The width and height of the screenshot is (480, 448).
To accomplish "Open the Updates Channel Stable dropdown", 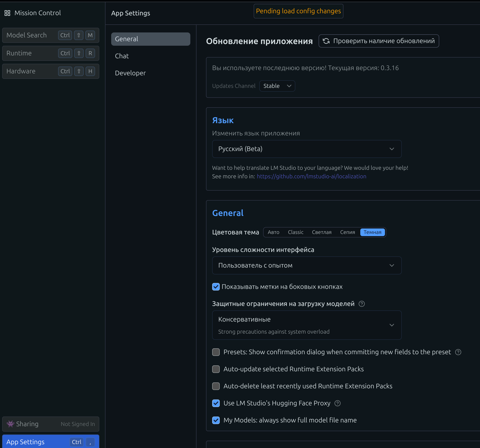I will pos(277,86).
